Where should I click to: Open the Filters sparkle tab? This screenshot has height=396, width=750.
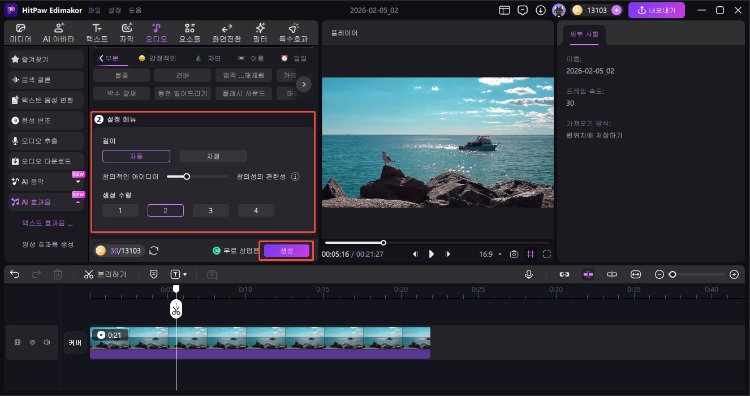[260, 33]
